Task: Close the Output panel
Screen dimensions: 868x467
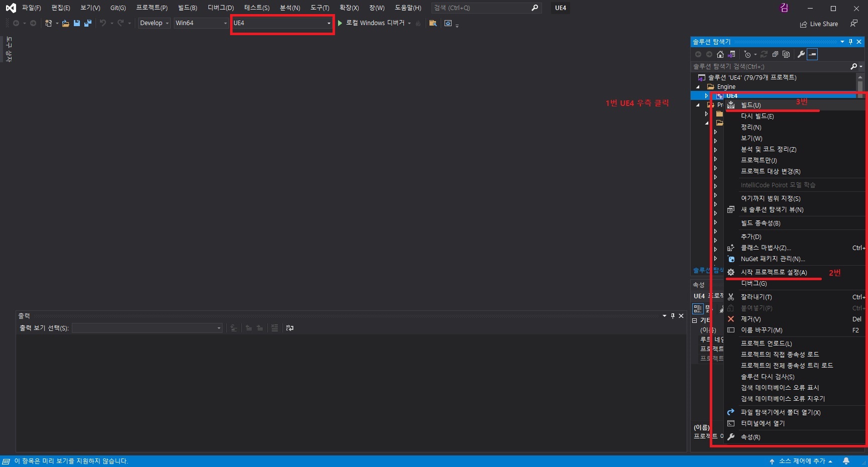Action: pyautogui.click(x=681, y=316)
